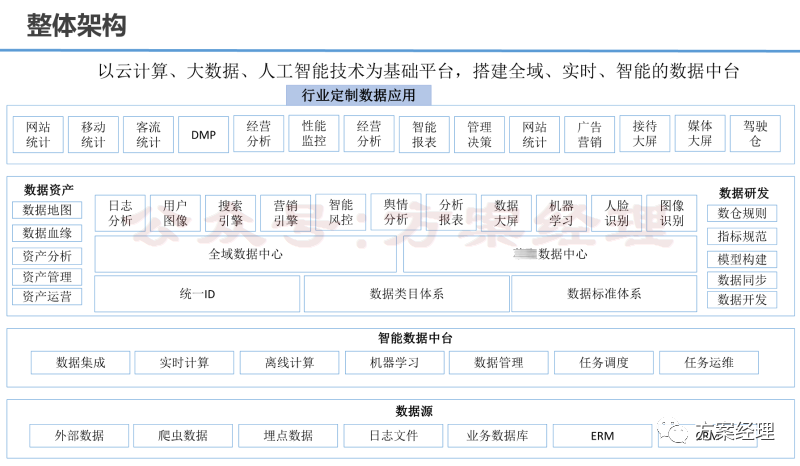Click the 行业定制数据应用 header label
Image resolution: width=800 pixels, height=466 pixels.
point(359,95)
